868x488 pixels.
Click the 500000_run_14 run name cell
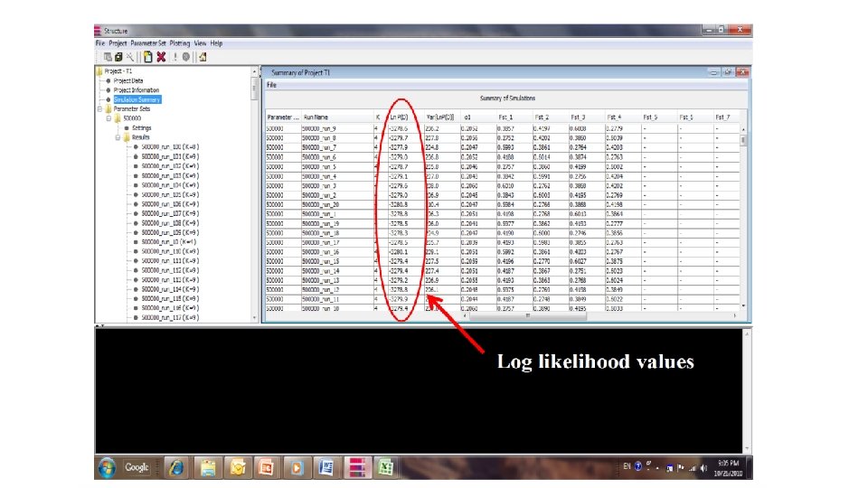point(337,271)
